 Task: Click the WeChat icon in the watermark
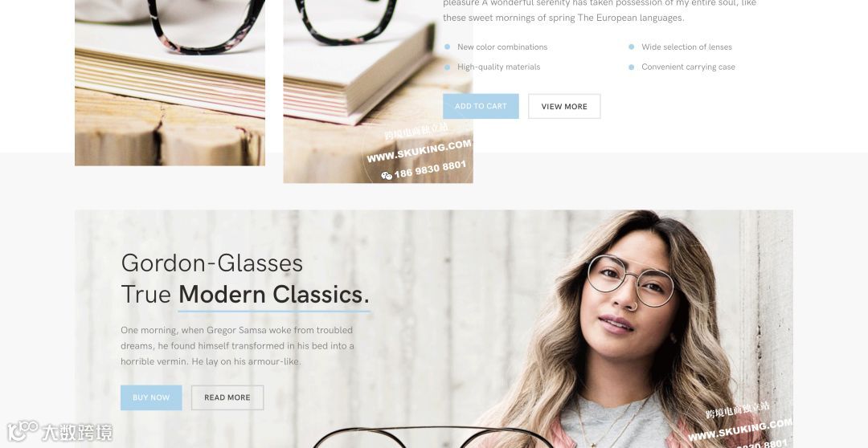pyautogui.click(x=387, y=176)
